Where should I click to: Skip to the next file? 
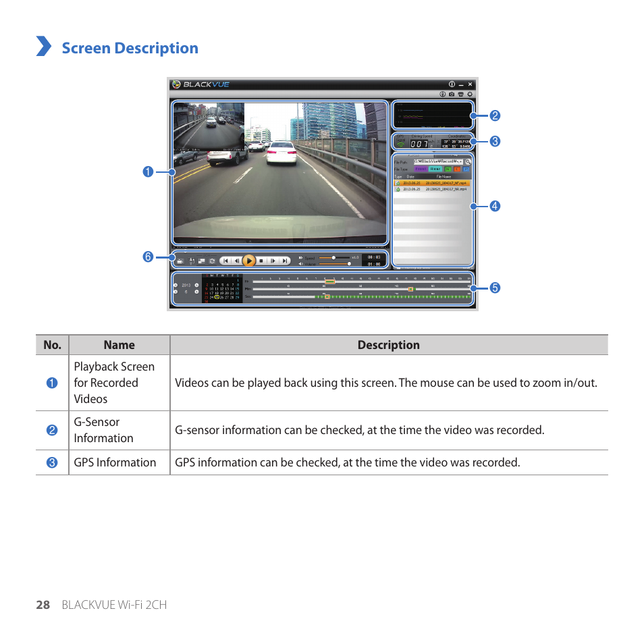click(x=284, y=261)
